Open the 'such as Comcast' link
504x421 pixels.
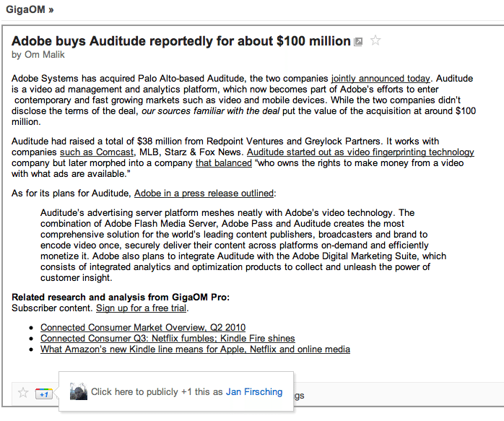(x=97, y=152)
